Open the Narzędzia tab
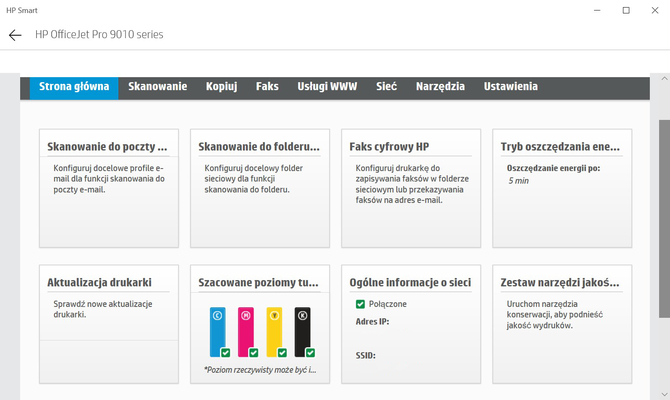Viewport: 670px width, 400px height. click(x=440, y=87)
